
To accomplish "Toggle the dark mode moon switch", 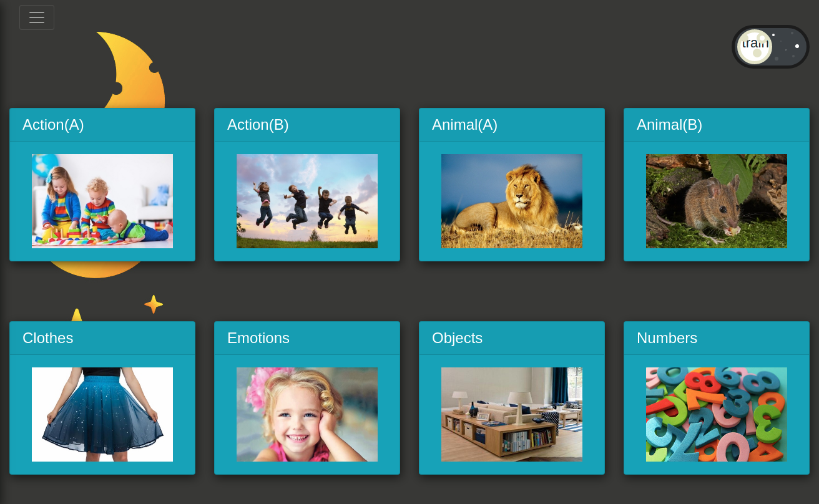I will click(770, 47).
